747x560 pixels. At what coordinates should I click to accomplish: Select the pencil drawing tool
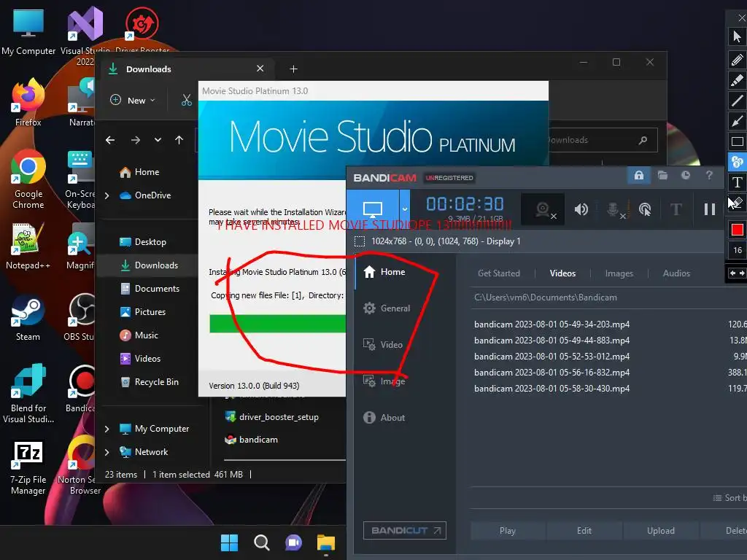coord(737,60)
